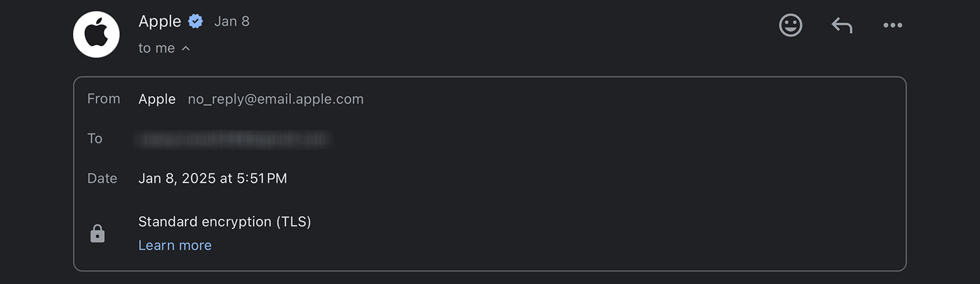Click the Apple sender name in header
Image resolution: width=980 pixels, height=284 pixels.
(x=159, y=21)
